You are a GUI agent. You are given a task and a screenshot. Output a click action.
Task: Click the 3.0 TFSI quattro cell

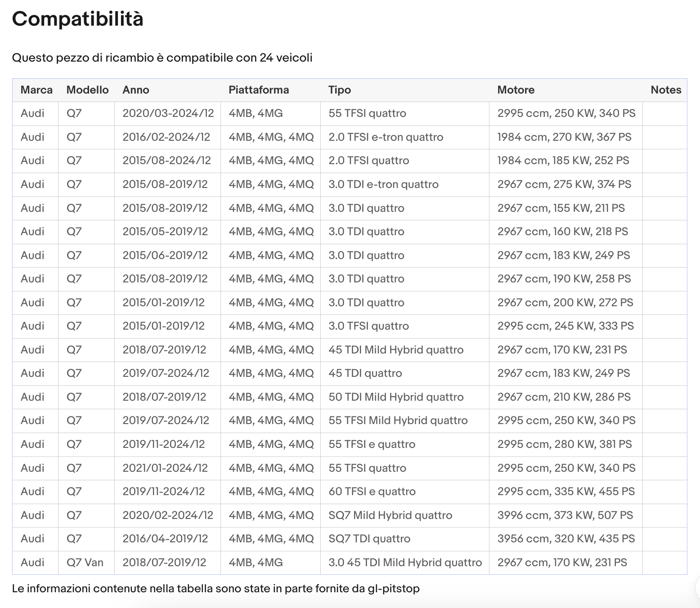[x=405, y=326]
